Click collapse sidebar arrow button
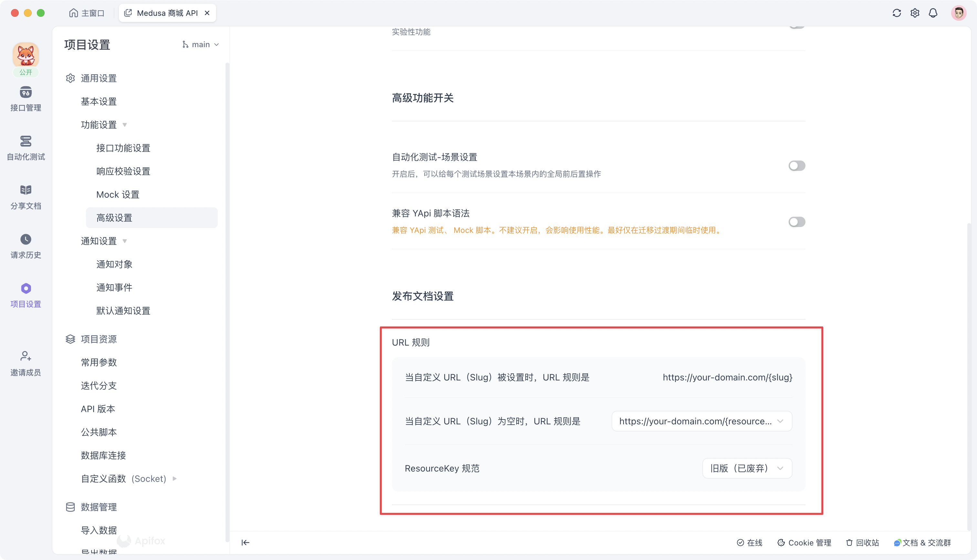Image resolution: width=977 pixels, height=560 pixels. tap(245, 542)
